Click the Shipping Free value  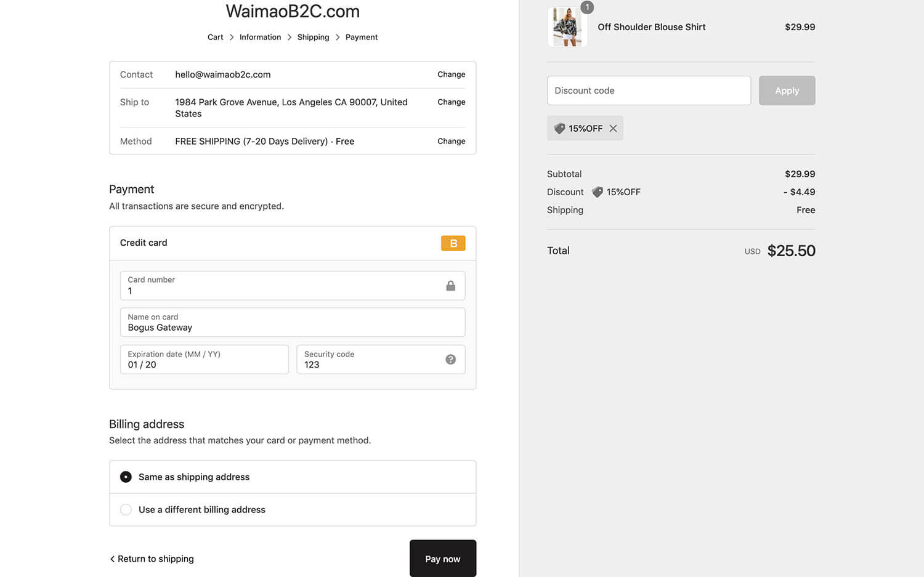click(x=806, y=210)
